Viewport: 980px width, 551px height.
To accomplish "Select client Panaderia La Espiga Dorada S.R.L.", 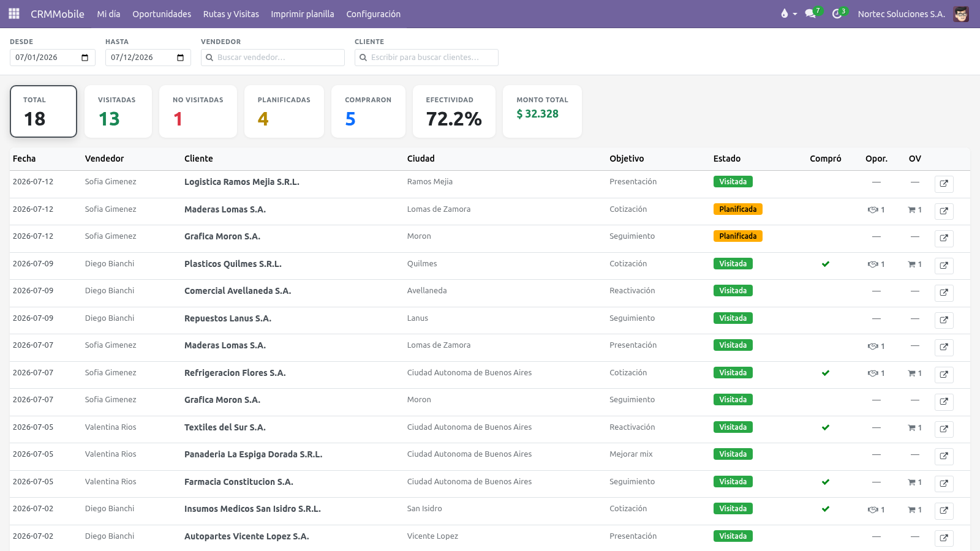I will tap(254, 454).
